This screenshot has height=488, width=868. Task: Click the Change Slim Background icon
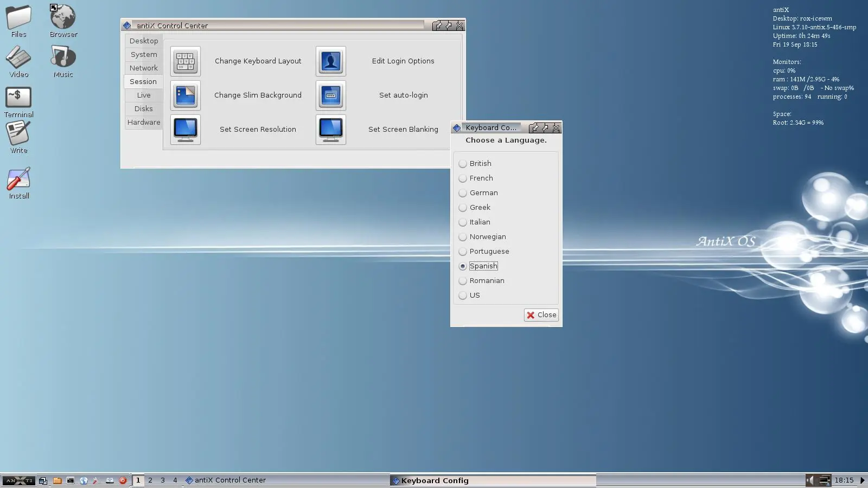tap(186, 95)
